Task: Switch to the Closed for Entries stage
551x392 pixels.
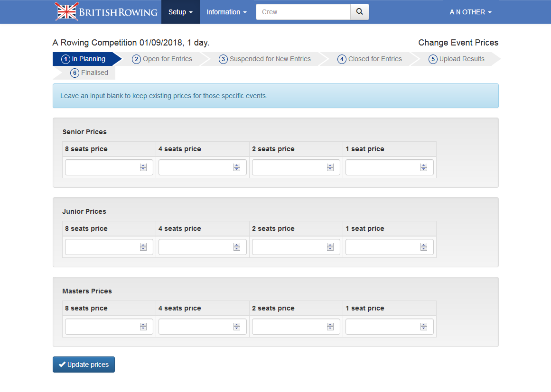Action: click(370, 59)
